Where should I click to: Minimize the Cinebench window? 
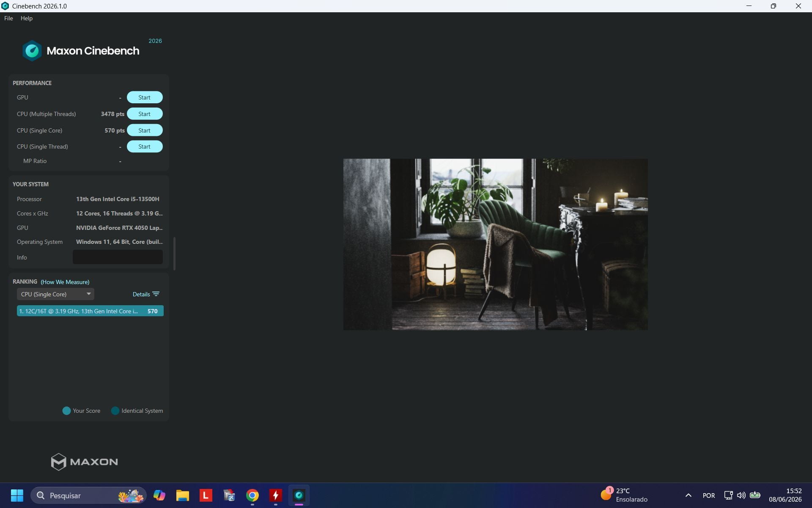pos(749,6)
